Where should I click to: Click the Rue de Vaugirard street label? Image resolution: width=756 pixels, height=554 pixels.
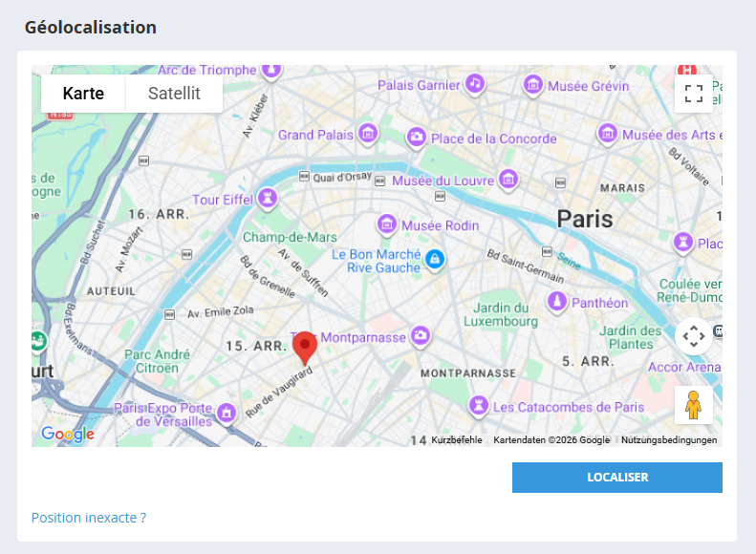coord(279,393)
